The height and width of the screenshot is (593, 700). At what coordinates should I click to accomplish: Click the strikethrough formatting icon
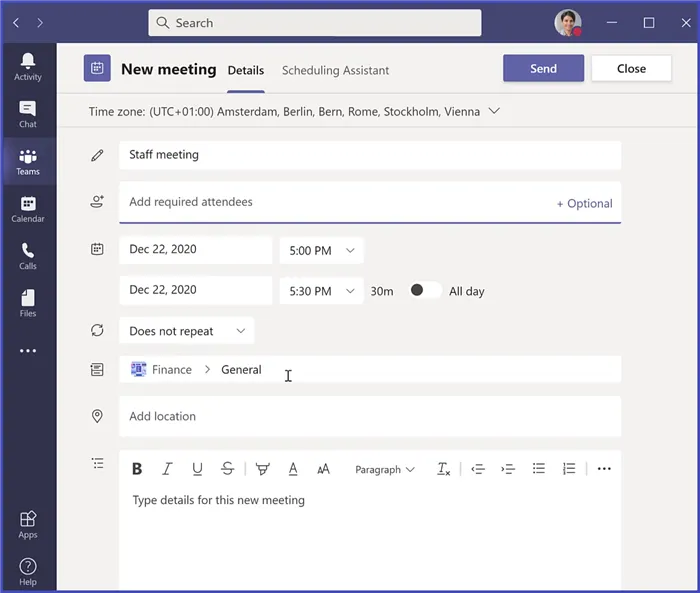(x=228, y=469)
